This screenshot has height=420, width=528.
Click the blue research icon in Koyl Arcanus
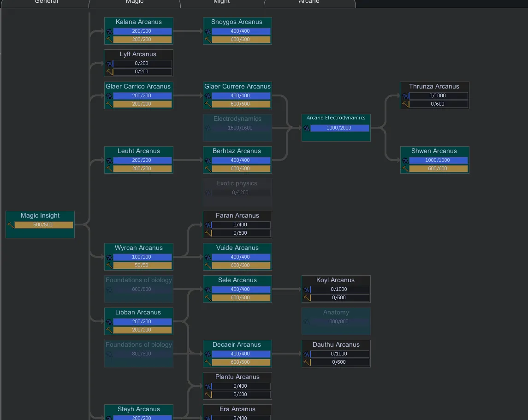pyautogui.click(x=306, y=290)
